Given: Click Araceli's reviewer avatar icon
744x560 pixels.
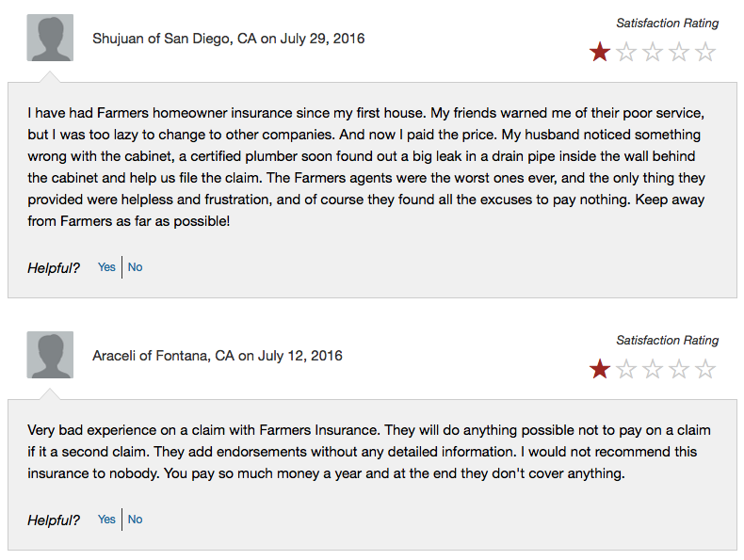Looking at the screenshot, I should tap(50, 355).
